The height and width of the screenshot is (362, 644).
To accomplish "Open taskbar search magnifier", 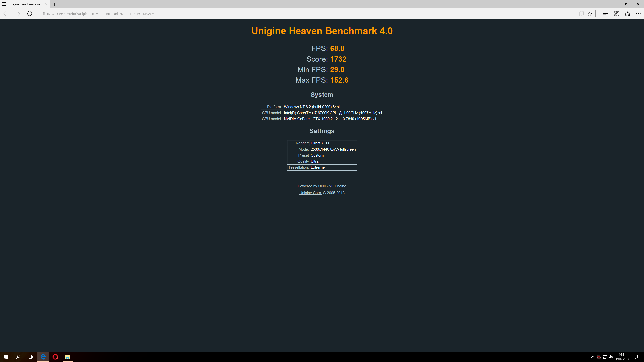I will click(18, 357).
